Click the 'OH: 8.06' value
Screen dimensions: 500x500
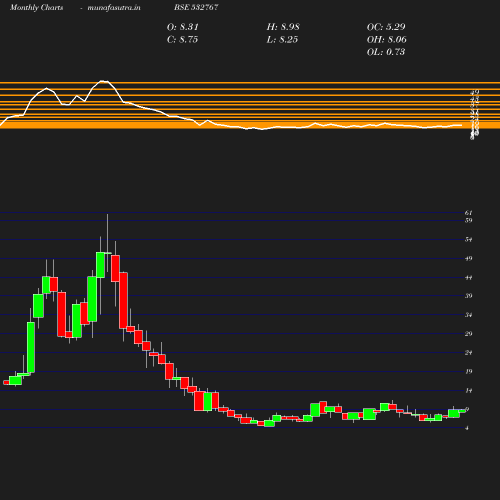(x=387, y=40)
